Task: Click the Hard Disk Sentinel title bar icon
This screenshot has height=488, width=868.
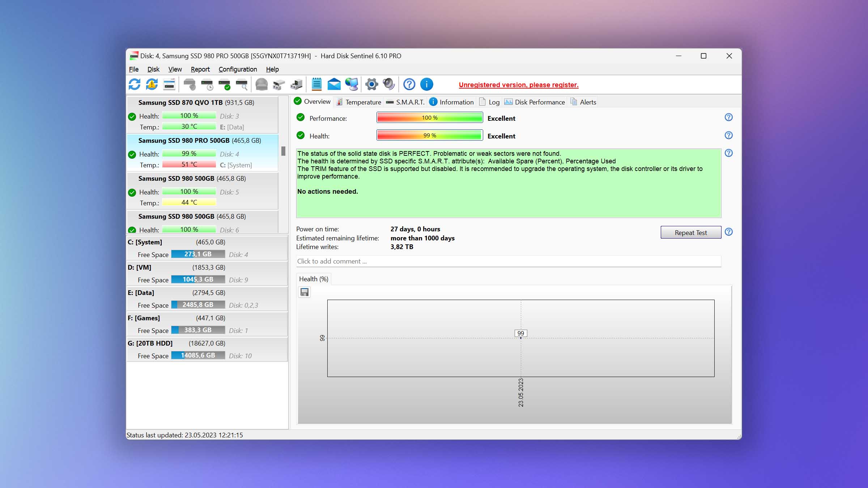Action: click(134, 56)
